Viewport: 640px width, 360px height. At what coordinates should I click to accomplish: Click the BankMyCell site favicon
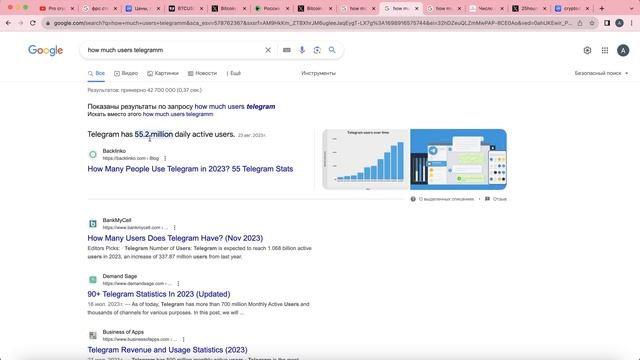pos(93,224)
